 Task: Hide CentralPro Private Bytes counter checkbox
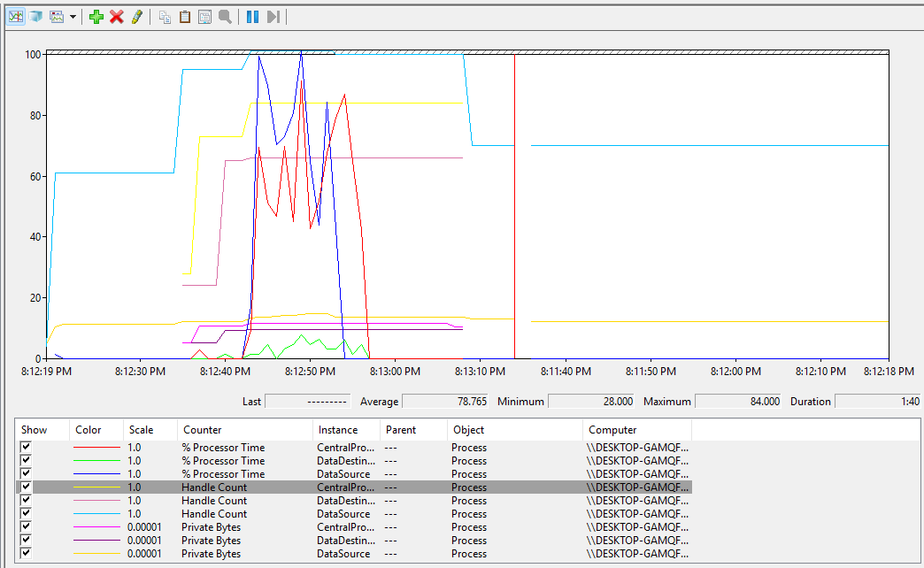tap(26, 526)
